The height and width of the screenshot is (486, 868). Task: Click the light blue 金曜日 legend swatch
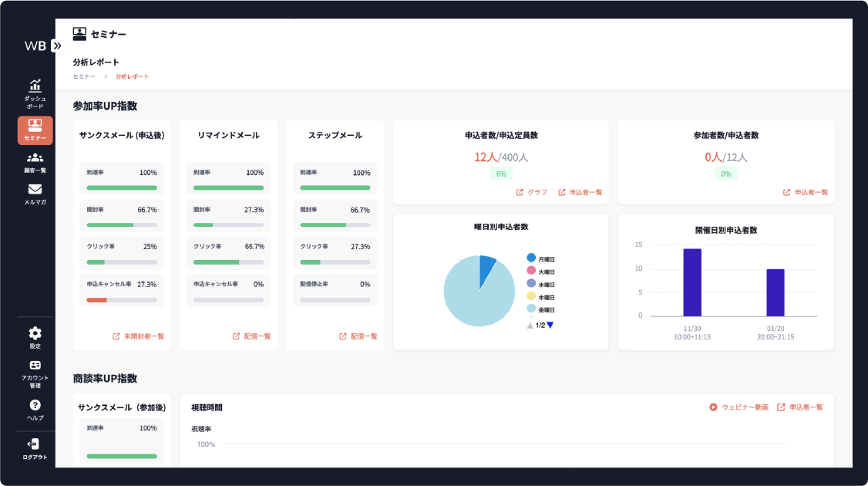click(531, 309)
